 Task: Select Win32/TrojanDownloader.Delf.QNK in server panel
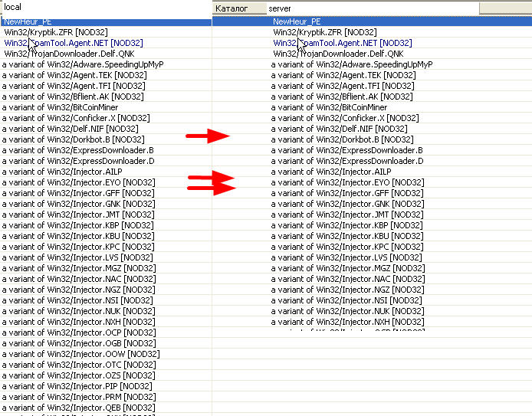pos(338,54)
